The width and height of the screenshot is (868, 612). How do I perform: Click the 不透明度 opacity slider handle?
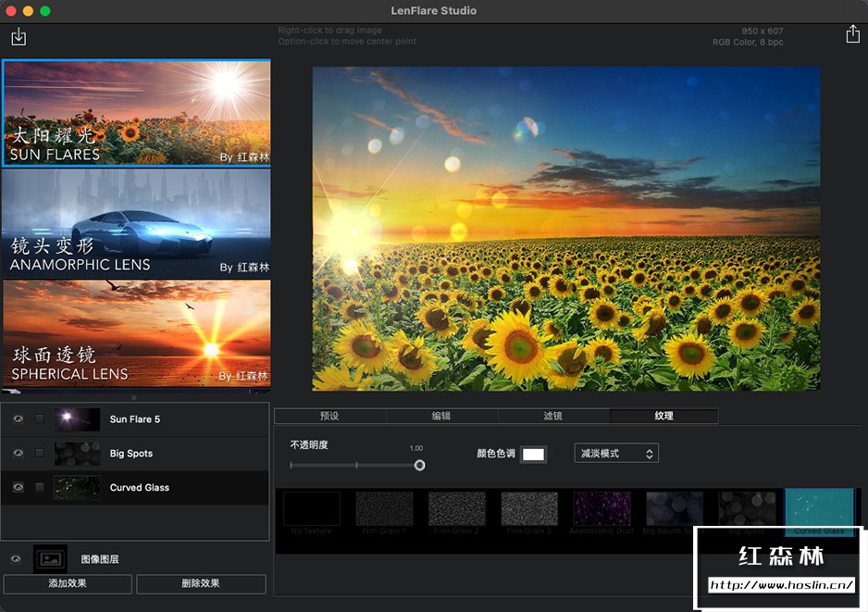click(419, 465)
